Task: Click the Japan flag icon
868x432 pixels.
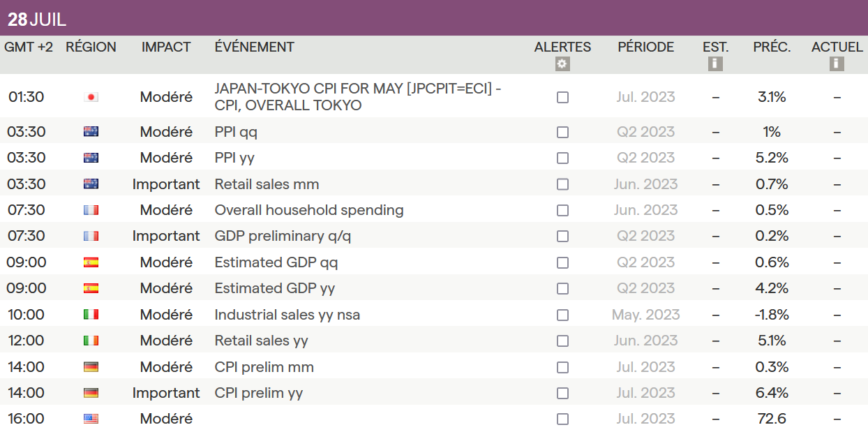Action: point(91,97)
